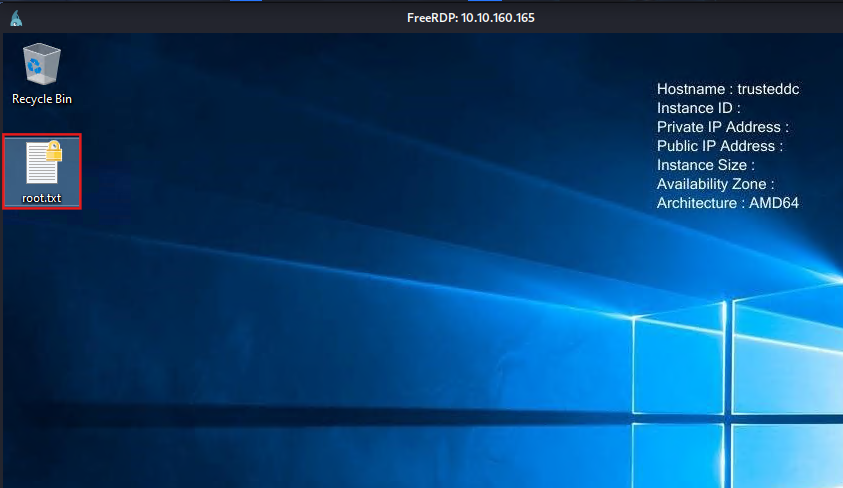Image resolution: width=843 pixels, height=488 pixels.
Task: Click the Availability Zone line
Action: pos(715,184)
